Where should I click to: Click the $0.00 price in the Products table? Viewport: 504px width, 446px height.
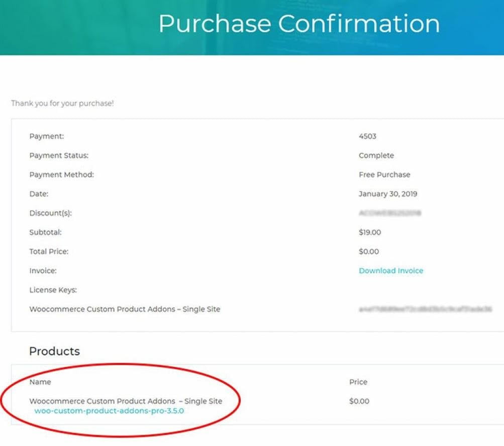click(x=359, y=401)
